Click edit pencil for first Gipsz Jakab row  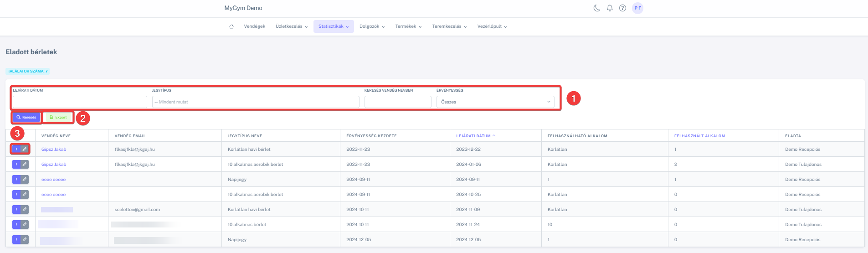pyautogui.click(x=25, y=149)
